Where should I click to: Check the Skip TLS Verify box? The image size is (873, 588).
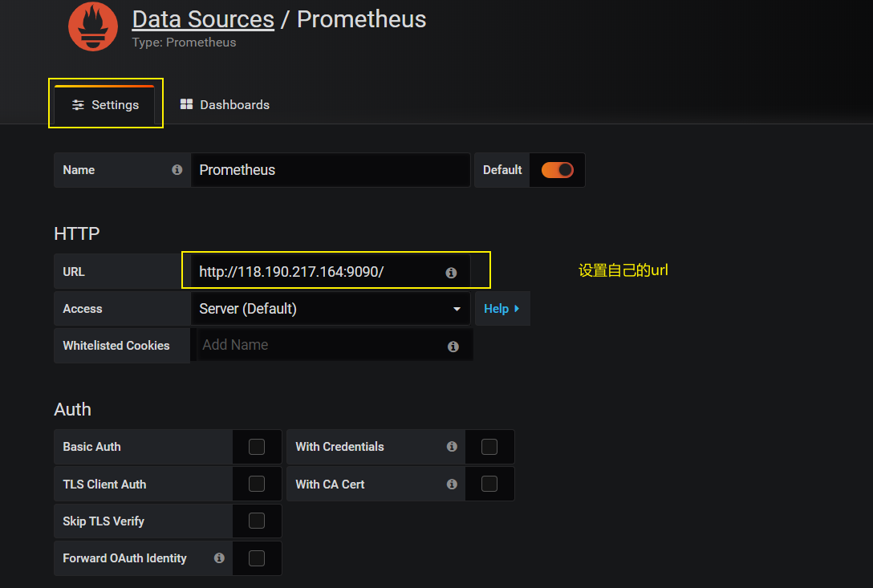coord(257,521)
